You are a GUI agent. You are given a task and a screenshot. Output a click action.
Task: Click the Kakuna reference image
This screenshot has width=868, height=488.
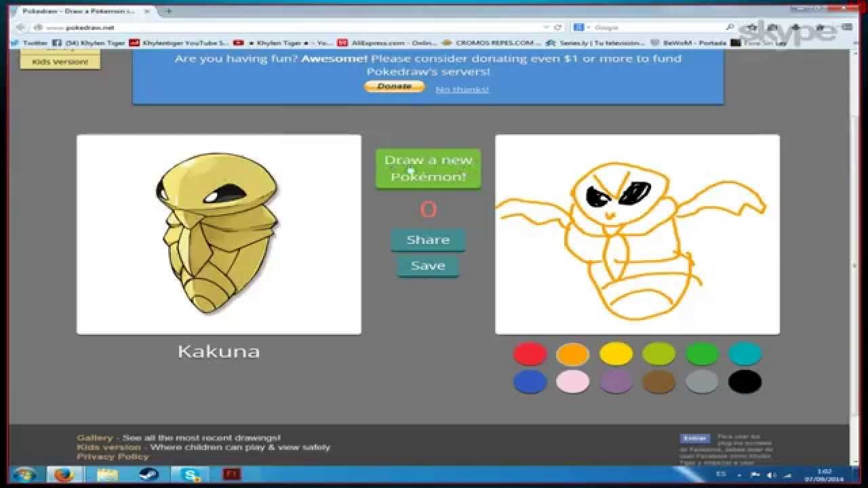(218, 235)
